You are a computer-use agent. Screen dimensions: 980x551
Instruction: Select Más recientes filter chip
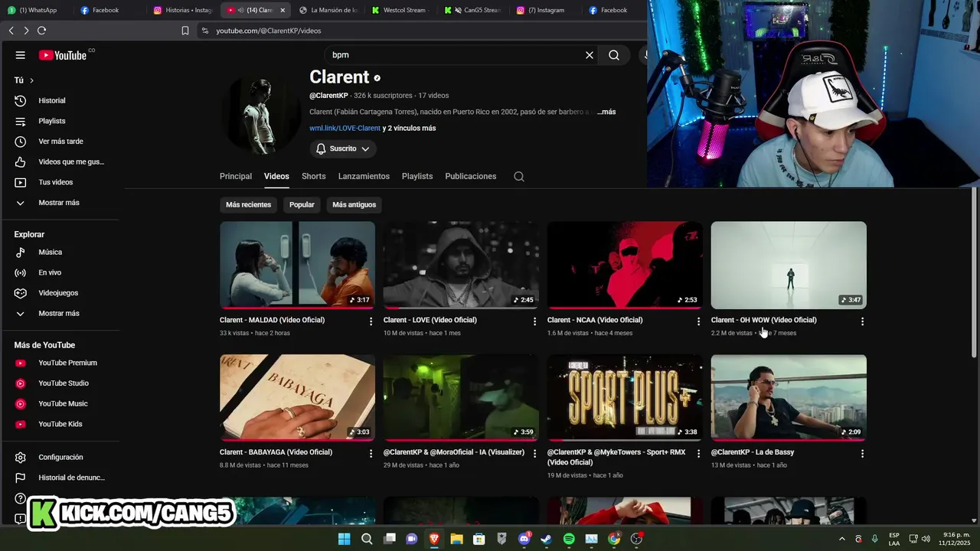[248, 205]
